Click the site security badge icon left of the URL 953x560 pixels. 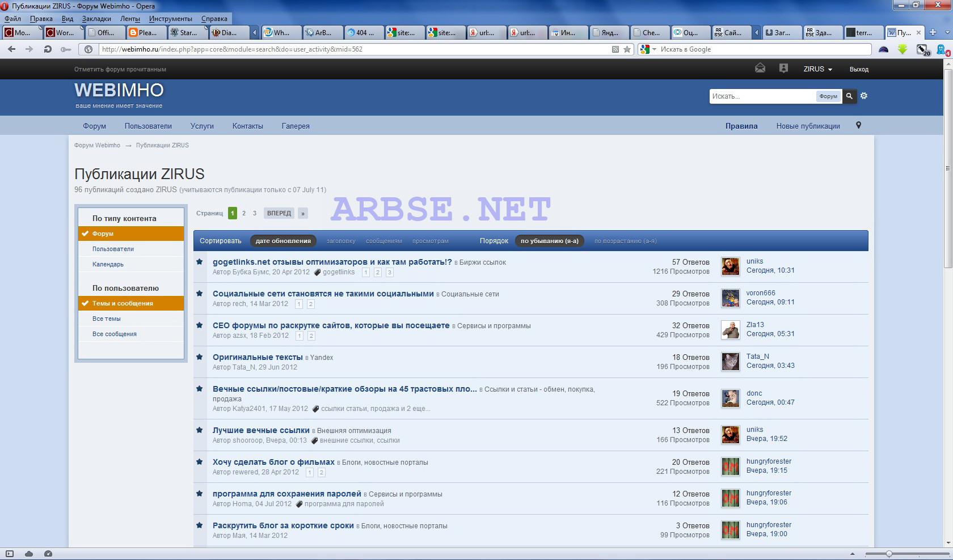coord(88,49)
